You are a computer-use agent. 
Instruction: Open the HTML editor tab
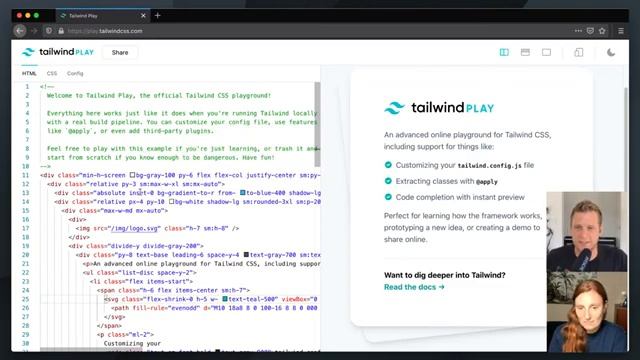[x=29, y=73]
